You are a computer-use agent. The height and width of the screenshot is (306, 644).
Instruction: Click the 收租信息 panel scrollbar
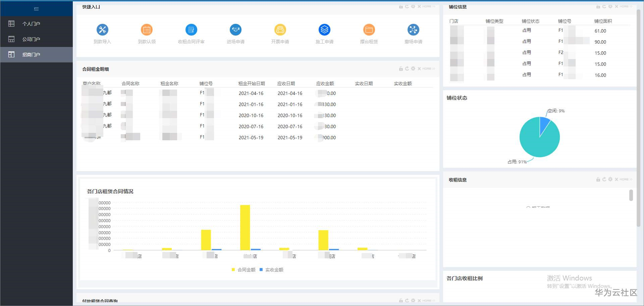tap(631, 195)
